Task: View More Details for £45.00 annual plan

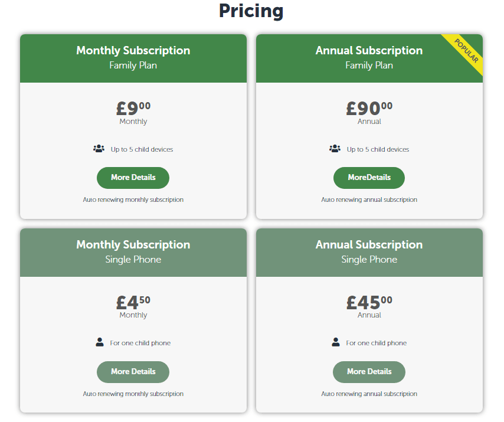Action: pyautogui.click(x=369, y=372)
